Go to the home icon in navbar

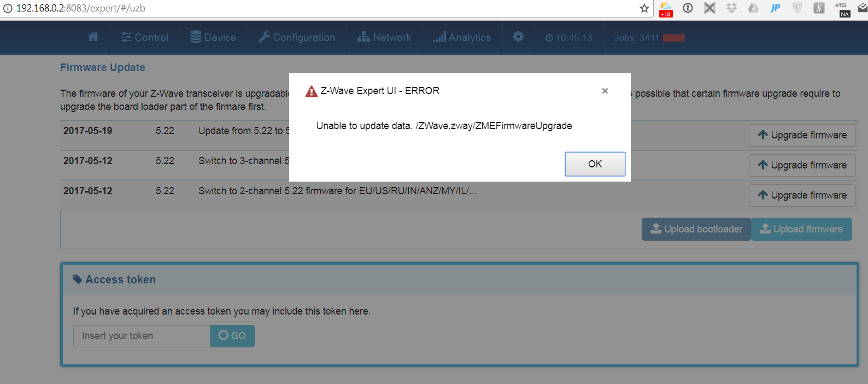coord(93,37)
